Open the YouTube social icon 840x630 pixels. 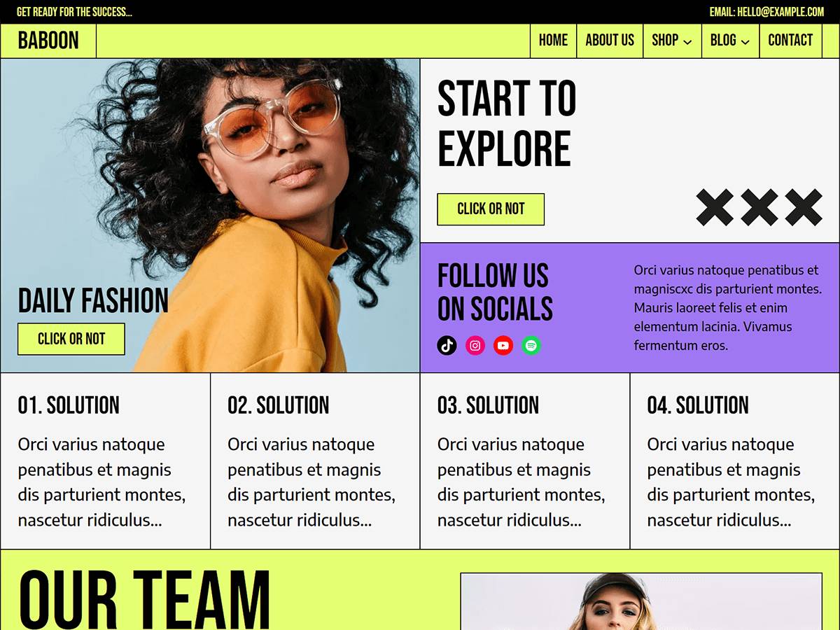pyautogui.click(x=503, y=345)
